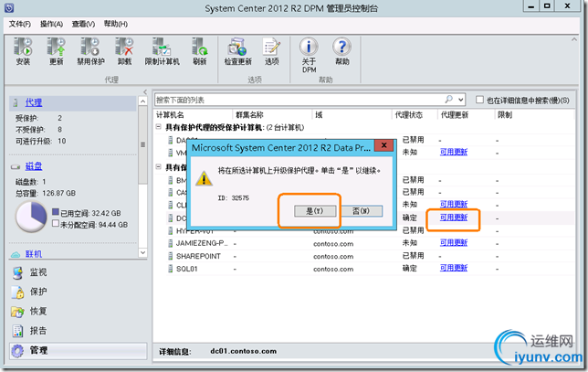
Task: Select the 管理 (Management) workspace
Action: [x=78, y=351]
